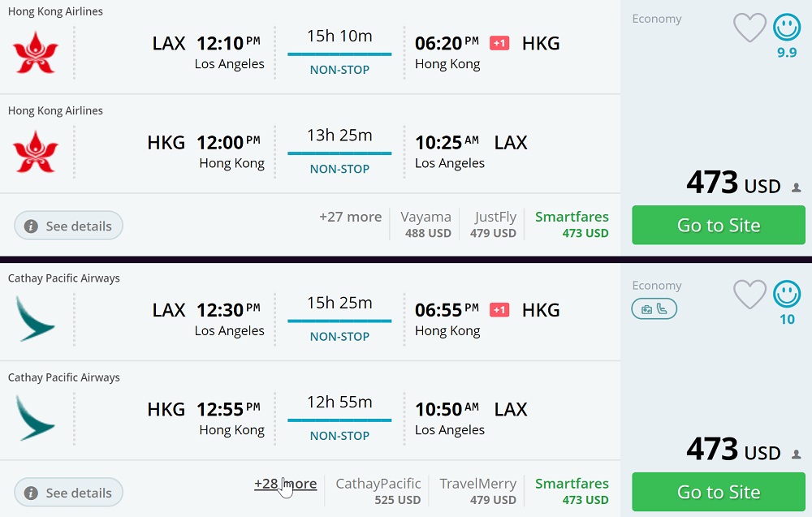Click Cathay Pacific logo on 12:55 PM flight
Image resolution: width=812 pixels, height=517 pixels.
[36, 417]
